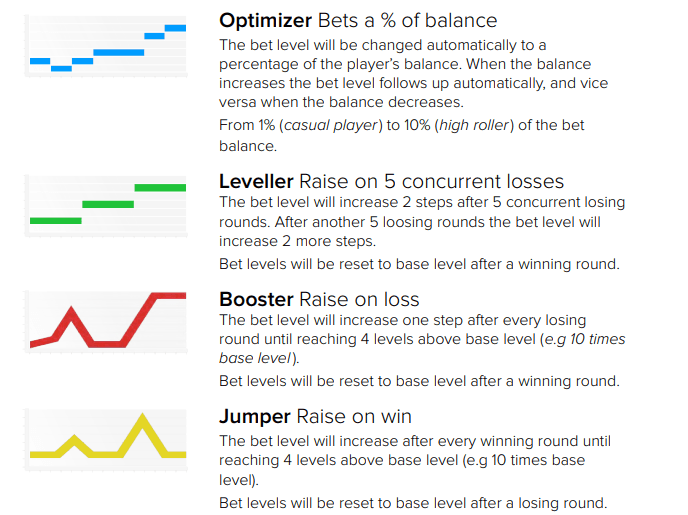688x515 pixels.
Task: Click the 'Raise on 5 concurrent losses' subtitle
Action: point(431,181)
